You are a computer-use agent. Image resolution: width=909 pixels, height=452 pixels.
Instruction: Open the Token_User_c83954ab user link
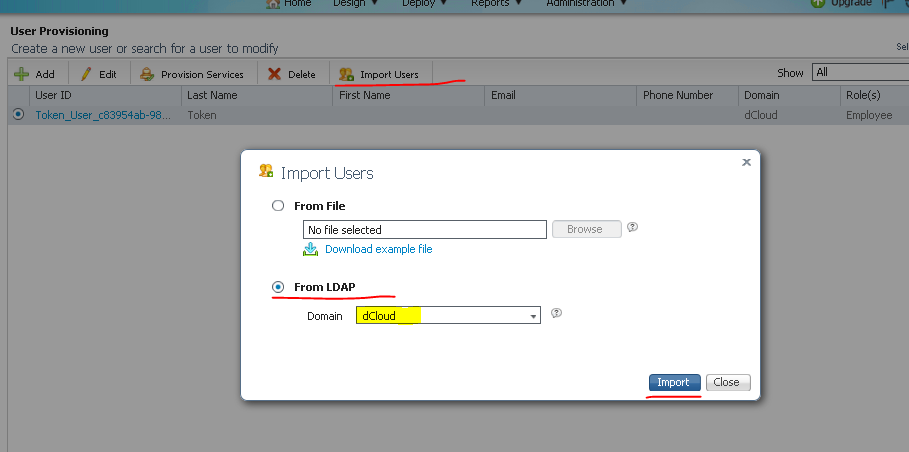103,115
